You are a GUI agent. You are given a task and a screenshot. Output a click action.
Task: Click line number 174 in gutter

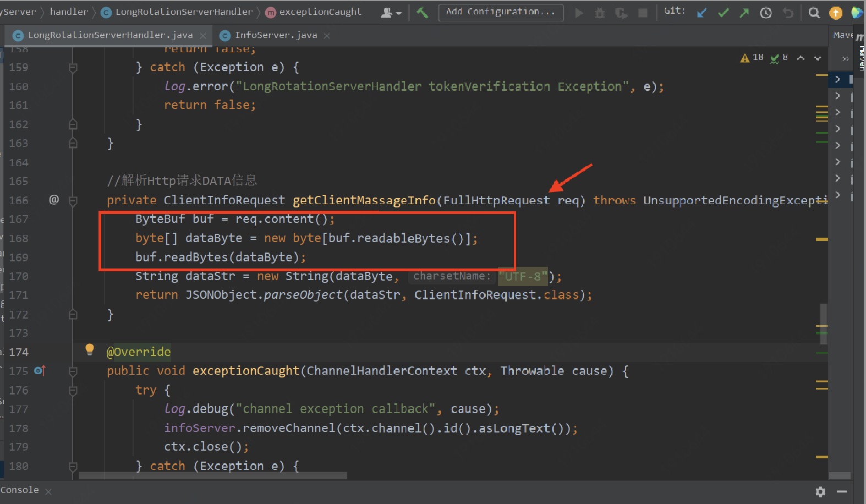[19, 352]
